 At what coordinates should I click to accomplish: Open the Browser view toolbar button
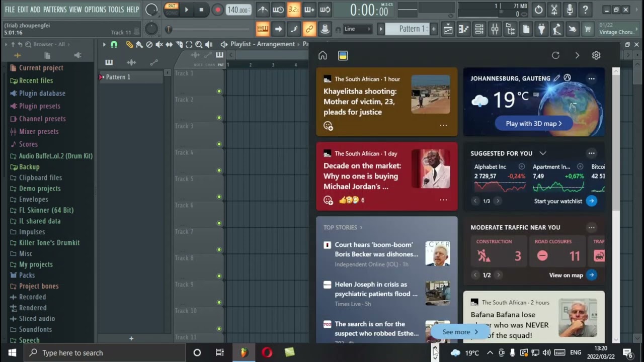tap(510, 29)
